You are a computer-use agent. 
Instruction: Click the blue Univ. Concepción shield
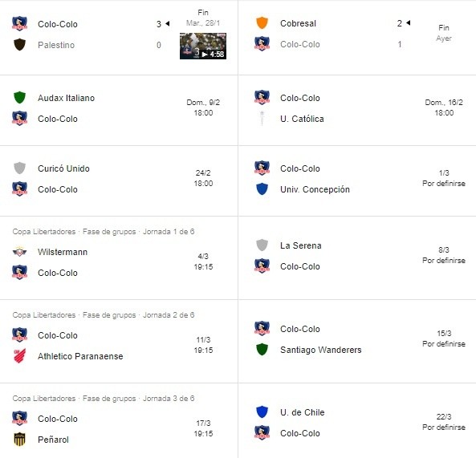coord(262,189)
